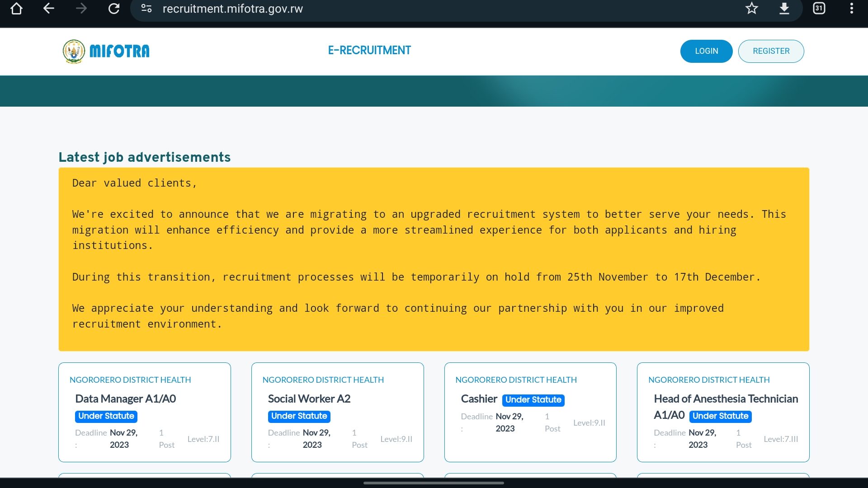Open the tab switcher showing 31 tabs
Image resolution: width=868 pixels, height=488 pixels.
pyautogui.click(x=819, y=9)
